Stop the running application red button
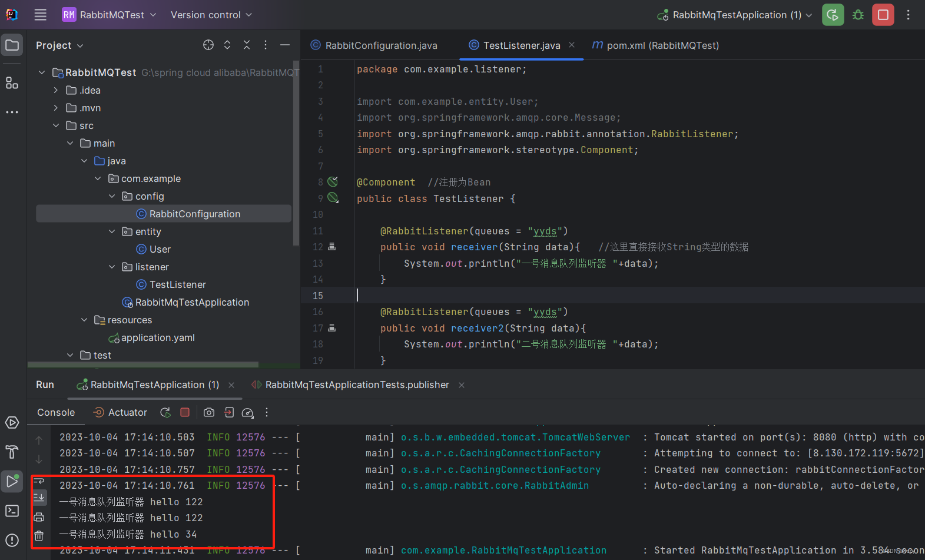 [883, 15]
